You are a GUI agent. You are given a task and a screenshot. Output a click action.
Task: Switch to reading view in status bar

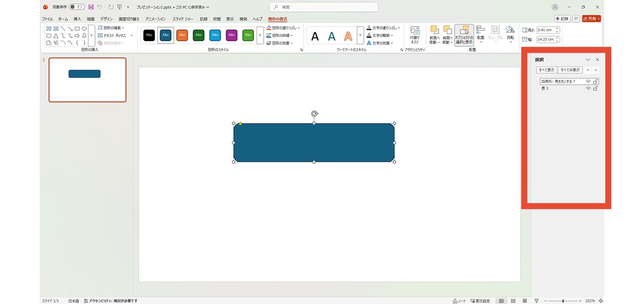[524, 300]
